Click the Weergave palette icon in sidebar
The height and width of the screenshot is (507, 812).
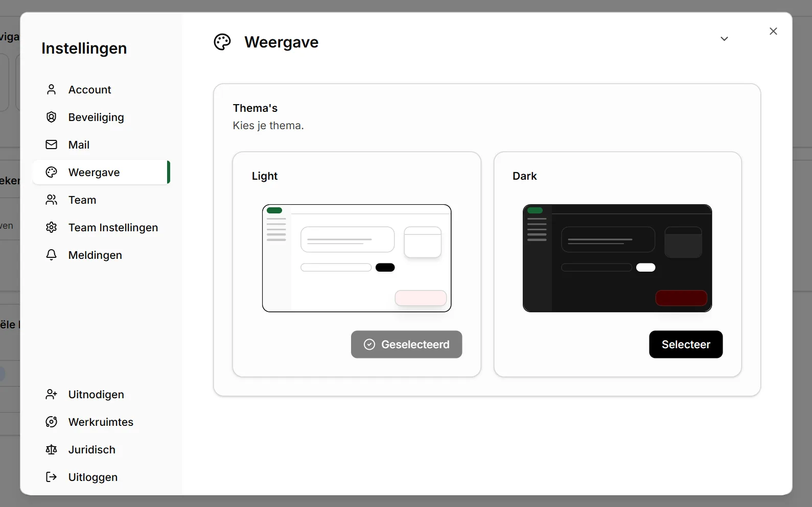(x=51, y=172)
